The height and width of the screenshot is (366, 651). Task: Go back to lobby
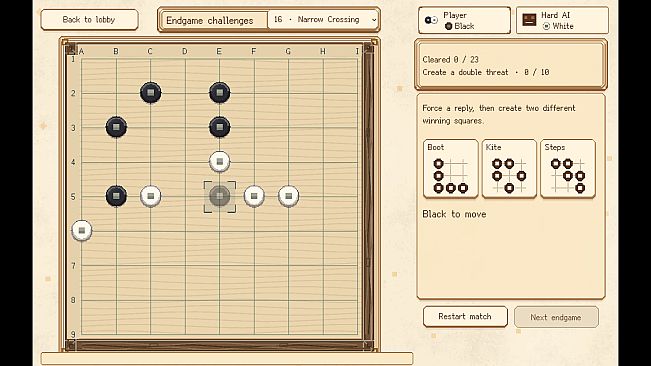coord(89,20)
